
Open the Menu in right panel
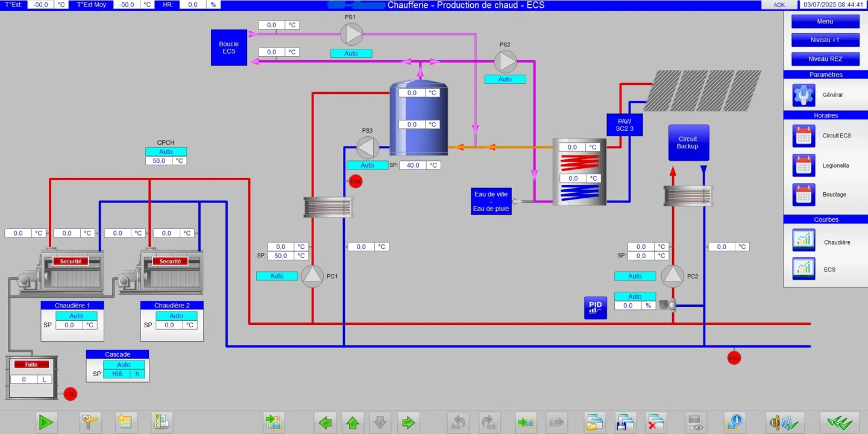point(825,21)
